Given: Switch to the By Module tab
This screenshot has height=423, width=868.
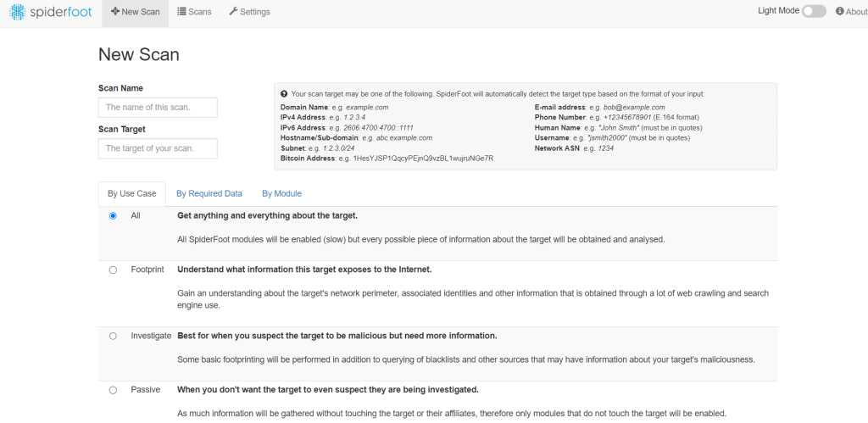Looking at the screenshot, I should (281, 193).
